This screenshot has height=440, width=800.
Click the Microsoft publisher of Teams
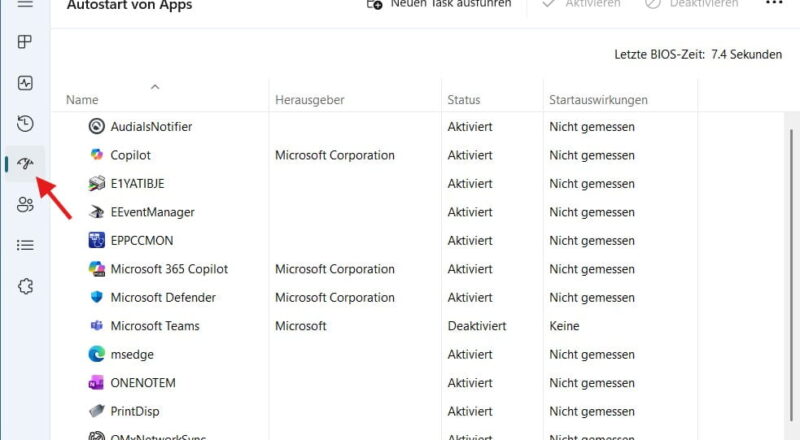click(x=301, y=326)
